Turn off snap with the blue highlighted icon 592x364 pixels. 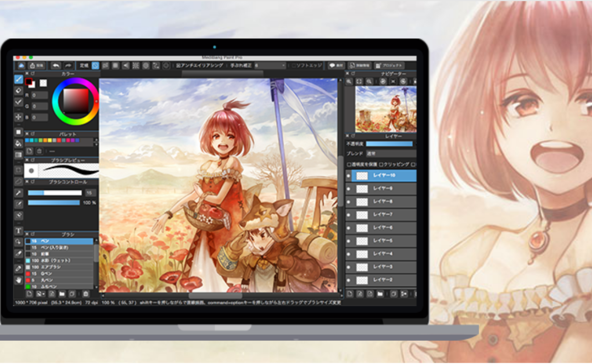95,66
